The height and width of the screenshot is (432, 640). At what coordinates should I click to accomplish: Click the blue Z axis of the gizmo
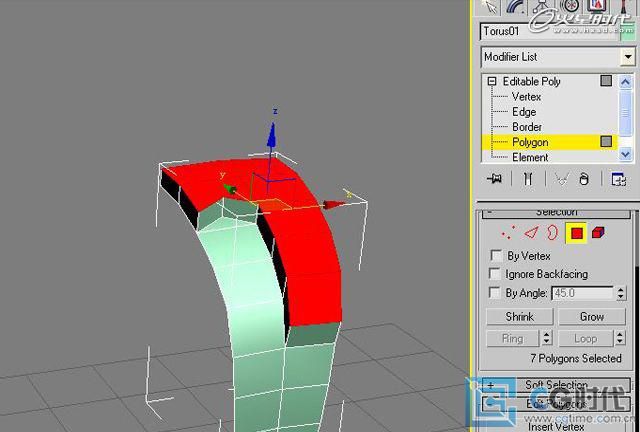pyautogui.click(x=271, y=135)
